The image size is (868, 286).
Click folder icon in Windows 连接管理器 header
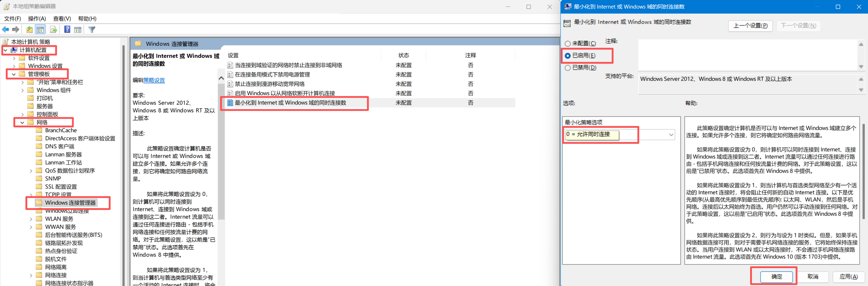tap(138, 44)
